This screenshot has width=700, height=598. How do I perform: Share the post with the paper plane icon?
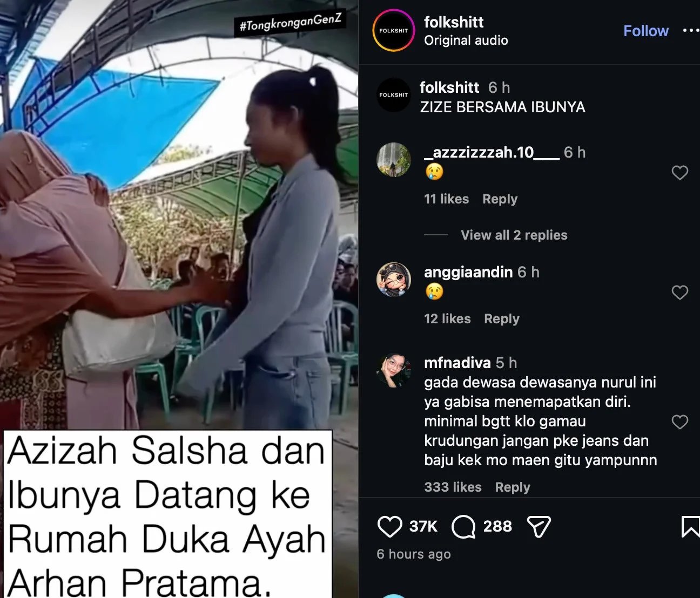[539, 527]
